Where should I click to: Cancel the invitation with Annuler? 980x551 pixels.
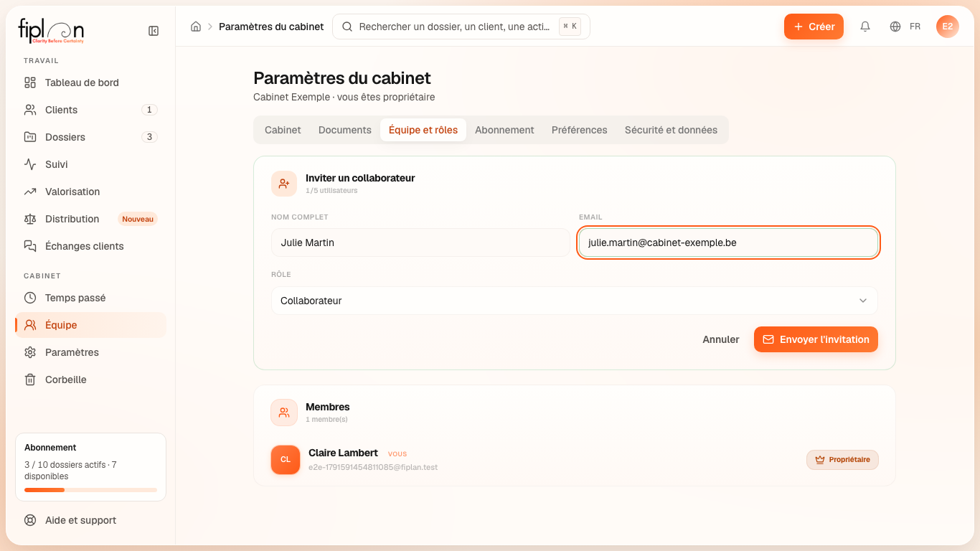(721, 339)
